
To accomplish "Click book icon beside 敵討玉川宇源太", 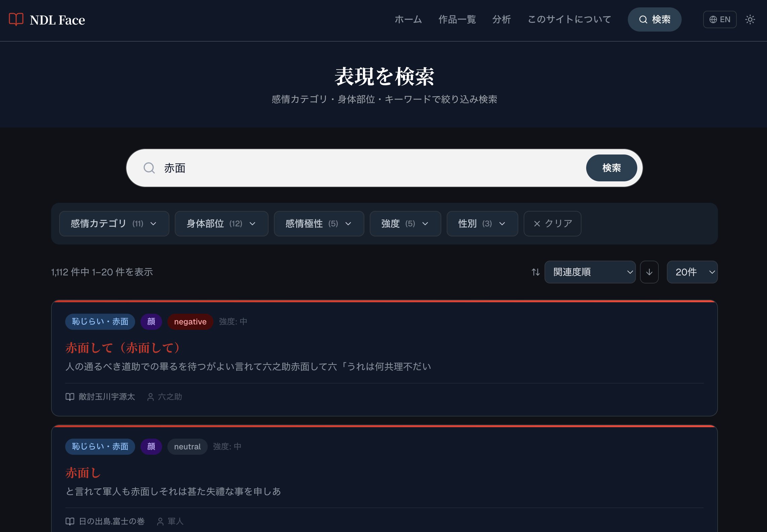I will [x=70, y=397].
